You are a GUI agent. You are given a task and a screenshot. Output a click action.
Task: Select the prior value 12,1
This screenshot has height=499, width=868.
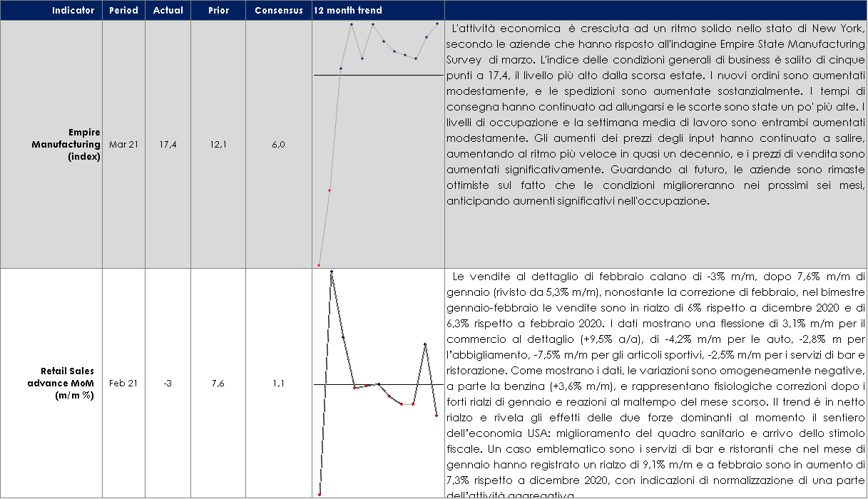(218, 145)
